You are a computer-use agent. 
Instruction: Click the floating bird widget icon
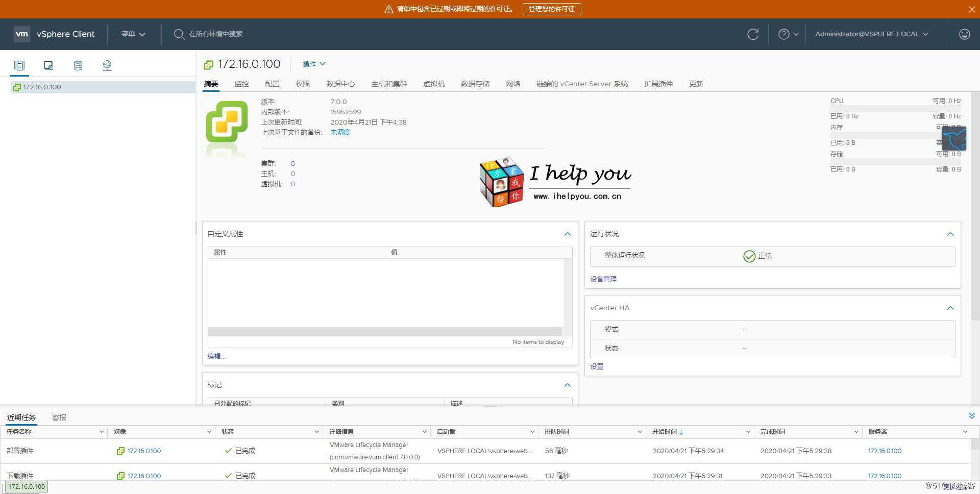pyautogui.click(x=954, y=138)
